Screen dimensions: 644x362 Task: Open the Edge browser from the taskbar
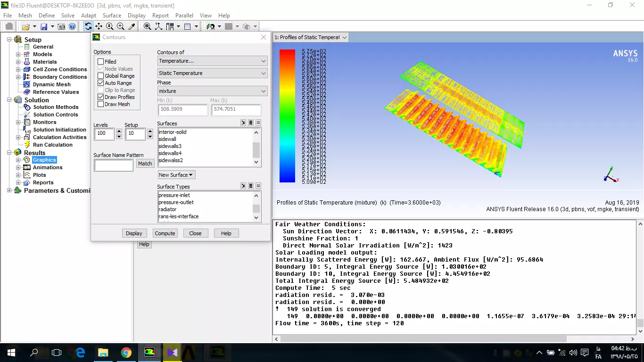80,353
